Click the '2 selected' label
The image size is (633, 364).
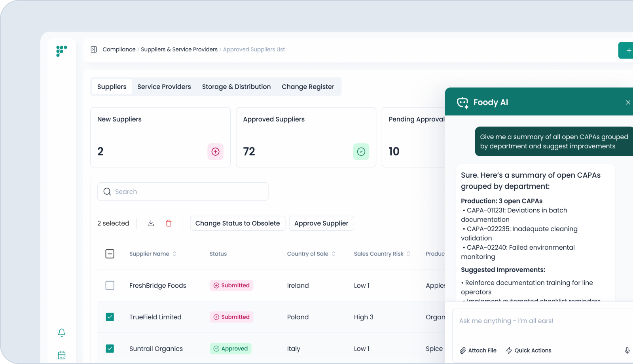pos(113,223)
